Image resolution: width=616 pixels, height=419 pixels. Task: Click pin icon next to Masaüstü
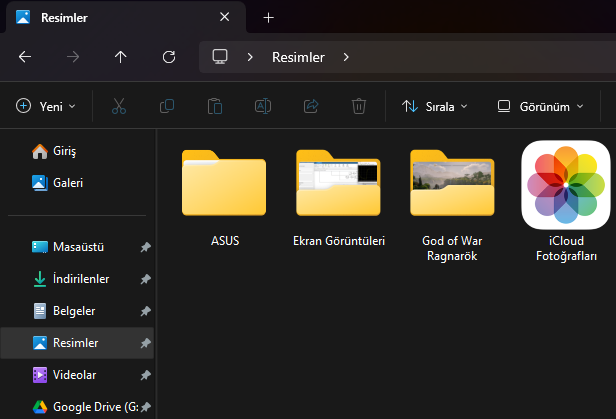tap(146, 247)
